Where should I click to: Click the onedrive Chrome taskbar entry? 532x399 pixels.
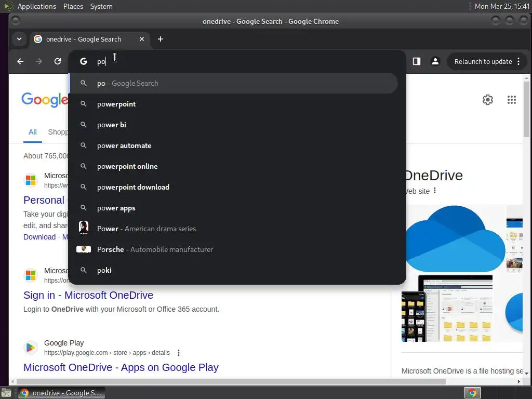tap(61, 393)
